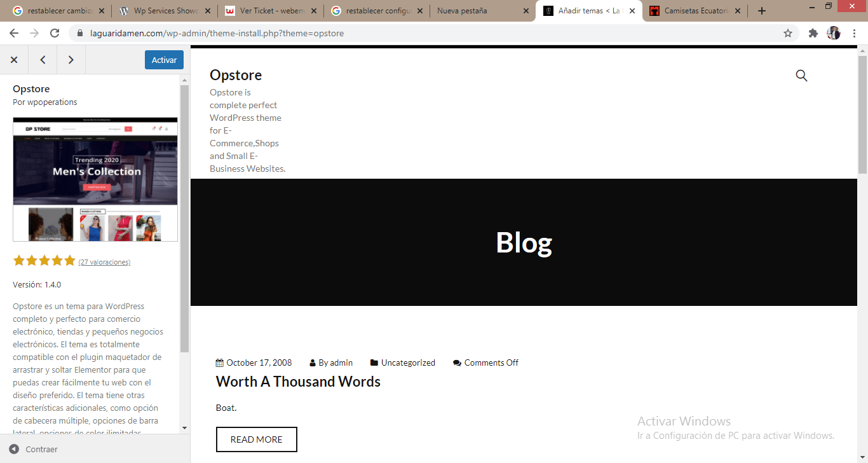Viewport: 868px width, 463px height.
Task: Click the Versión: 1.4.0 text
Action: click(37, 284)
